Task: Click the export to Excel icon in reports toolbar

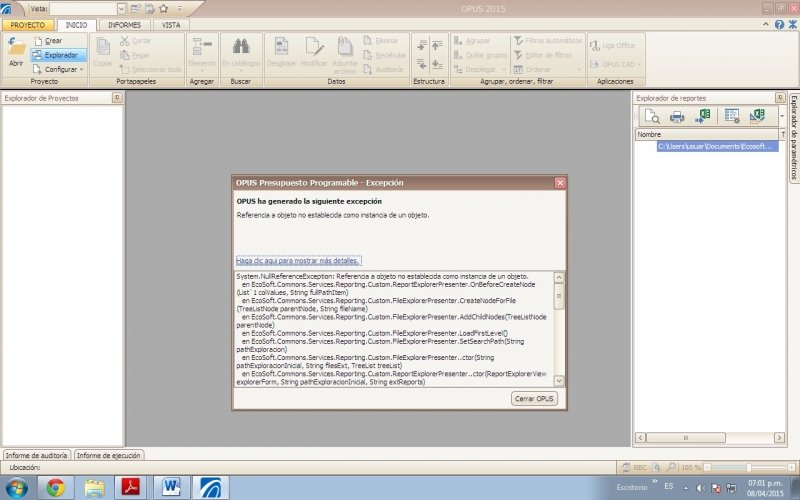Action: point(703,117)
